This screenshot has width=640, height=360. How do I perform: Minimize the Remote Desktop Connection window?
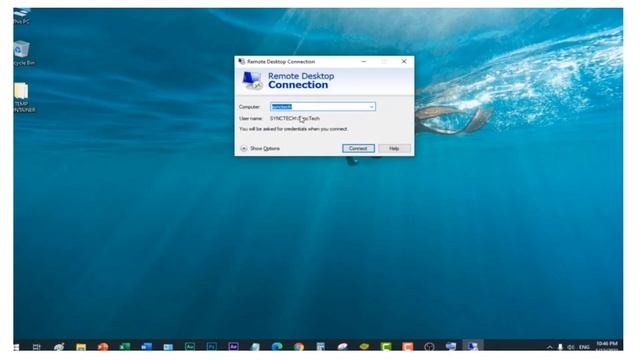click(x=364, y=62)
